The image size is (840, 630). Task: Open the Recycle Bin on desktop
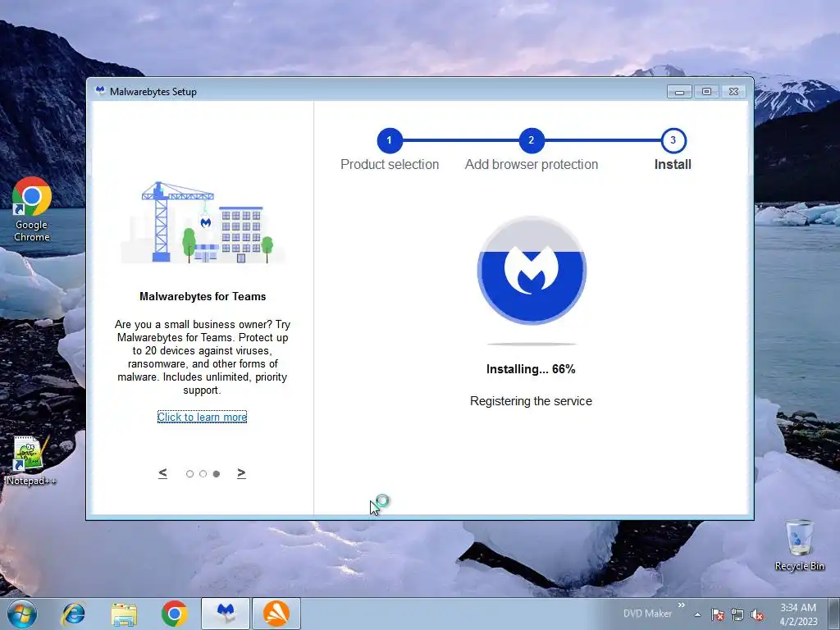(x=799, y=546)
